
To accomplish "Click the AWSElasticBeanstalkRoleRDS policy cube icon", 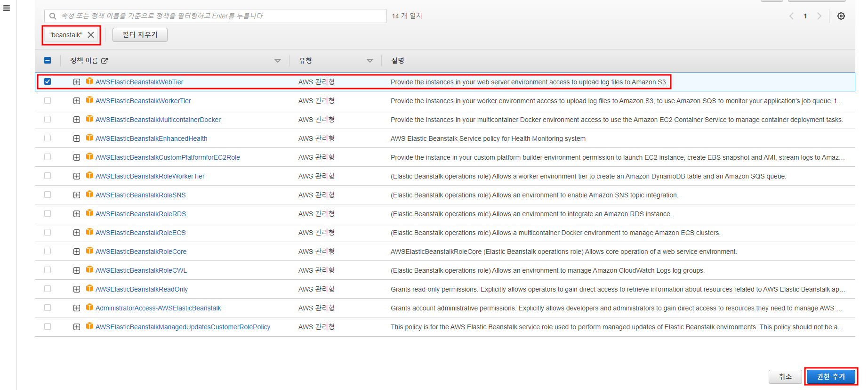I will coord(89,213).
